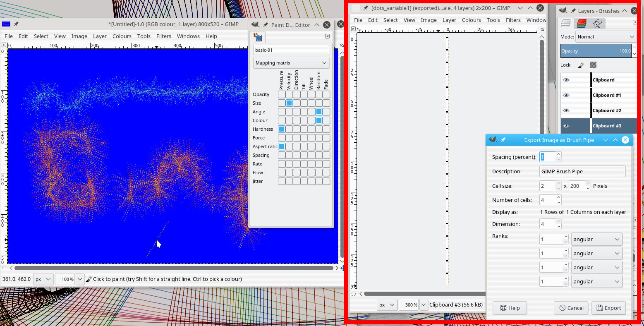Open the Paint Dynamics dock tab menu arrow
The height and width of the screenshot is (326, 644).
tap(327, 36)
